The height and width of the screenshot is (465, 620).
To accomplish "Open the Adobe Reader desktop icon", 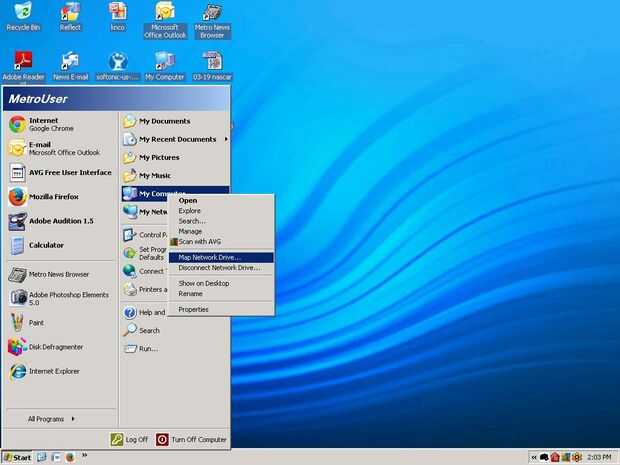I will (23, 66).
